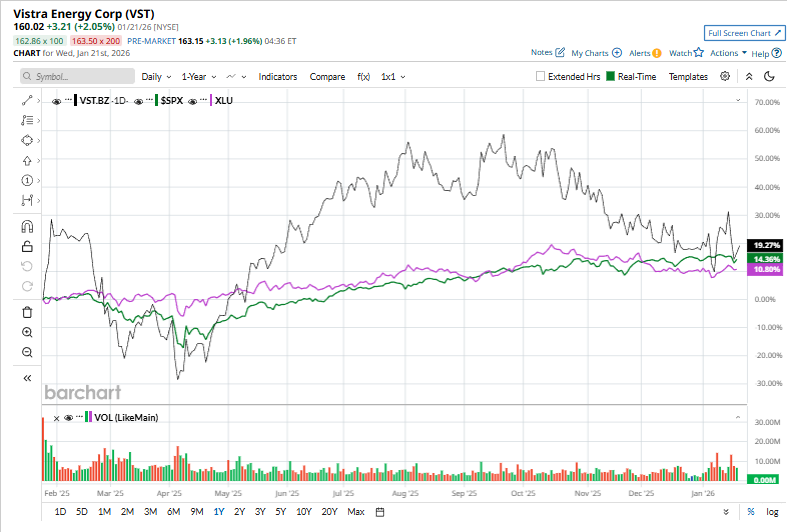Screen dimensions: 787x532
Task: Expand the trend line tool submenu arrow
Action: (39, 101)
